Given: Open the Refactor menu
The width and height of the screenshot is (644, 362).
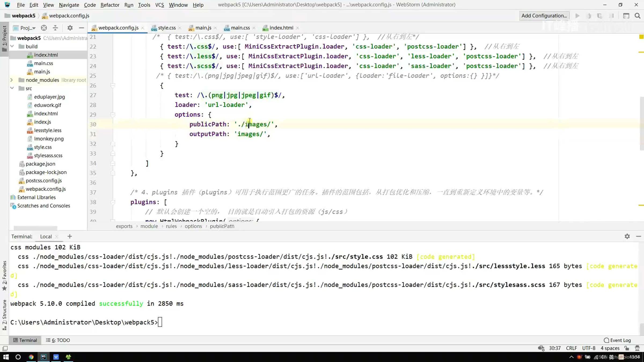Looking at the screenshot, I should click(x=110, y=5).
